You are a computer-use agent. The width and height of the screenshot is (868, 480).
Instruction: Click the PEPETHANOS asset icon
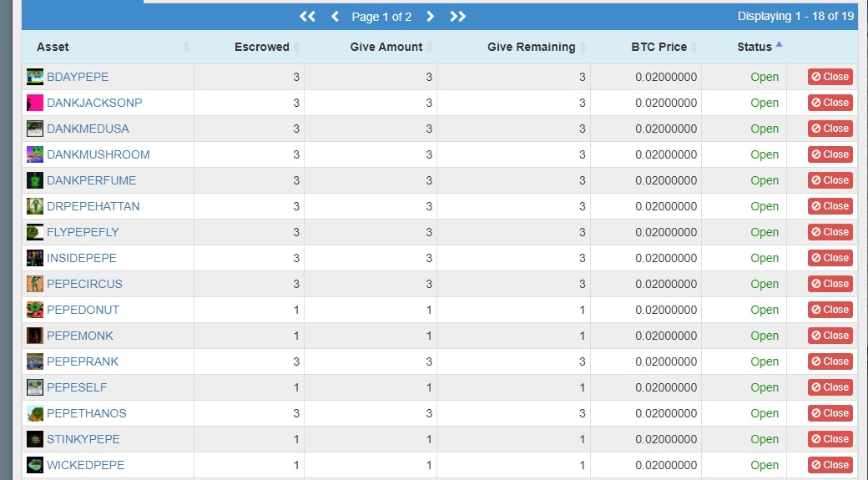pos(35,413)
